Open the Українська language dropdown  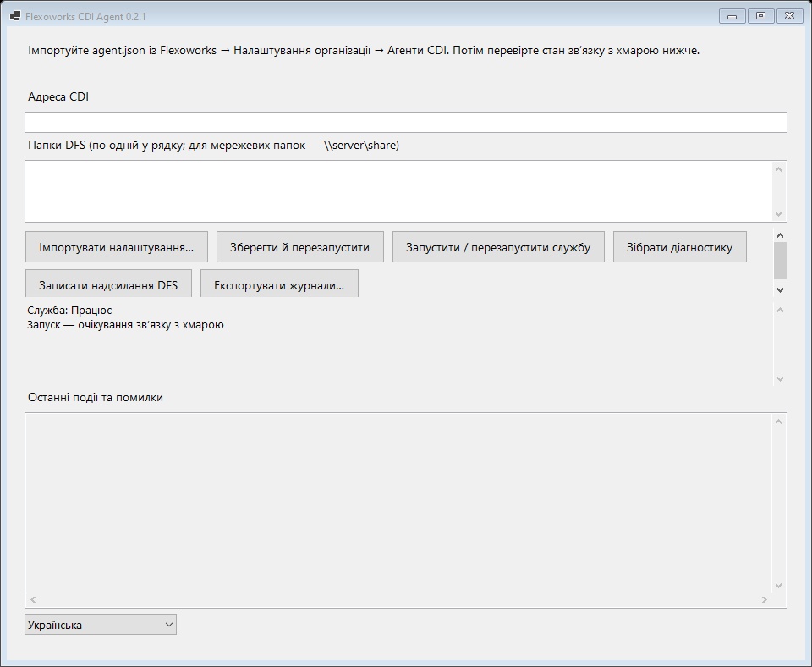click(101, 625)
